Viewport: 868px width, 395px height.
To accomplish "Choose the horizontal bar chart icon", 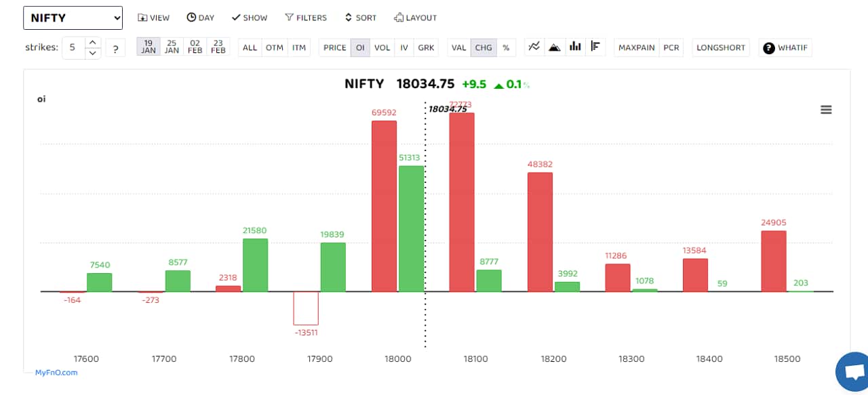I will coord(595,46).
